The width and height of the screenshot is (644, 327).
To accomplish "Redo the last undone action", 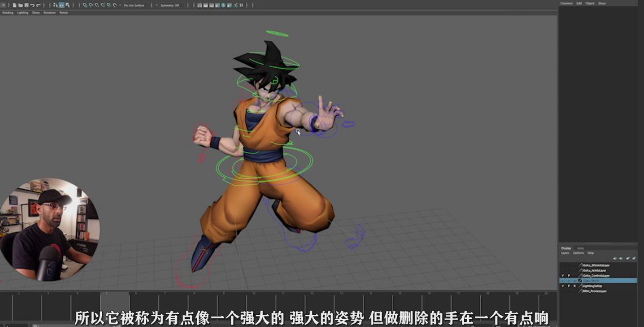I will point(38,5).
